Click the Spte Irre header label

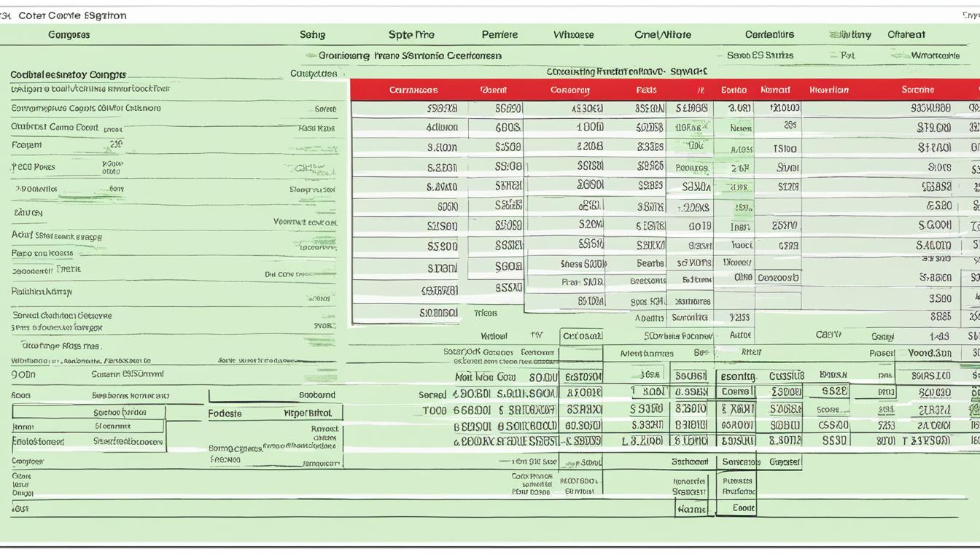click(x=413, y=34)
